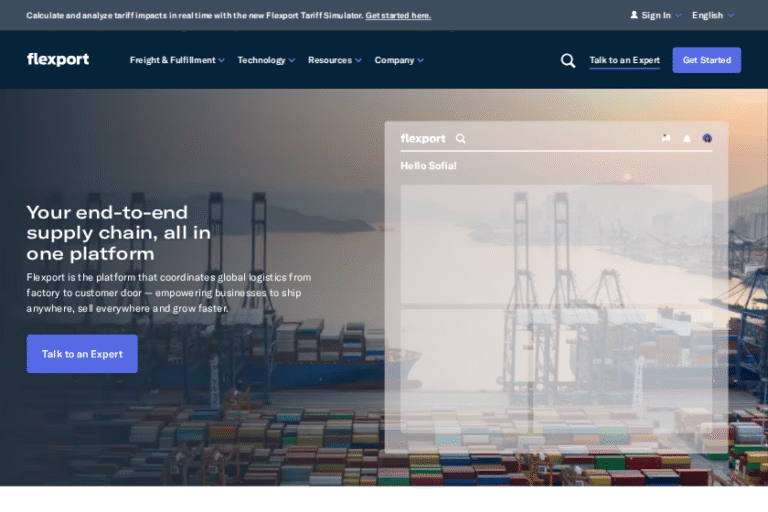Open site search with magnifier icon
768x512 pixels.
pos(568,60)
